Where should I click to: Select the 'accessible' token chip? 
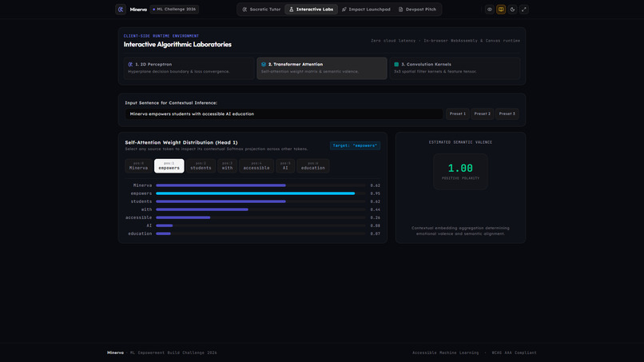(x=256, y=166)
